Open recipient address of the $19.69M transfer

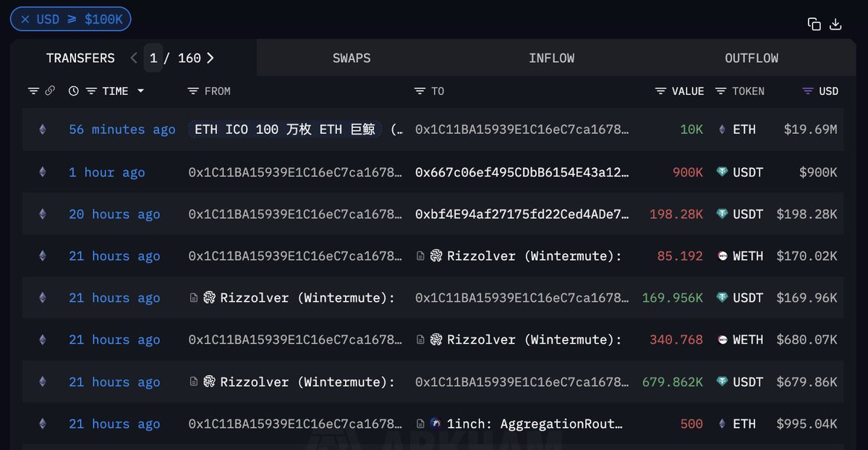(x=522, y=130)
